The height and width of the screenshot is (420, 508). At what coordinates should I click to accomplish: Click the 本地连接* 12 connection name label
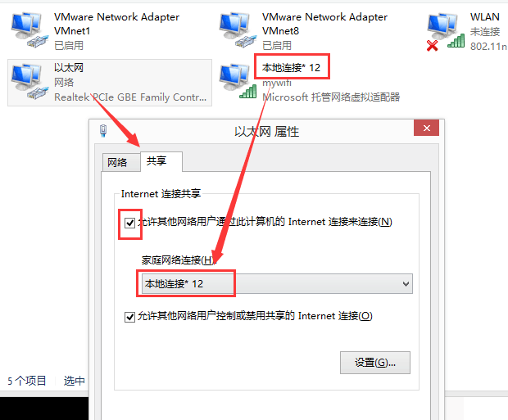(291, 68)
